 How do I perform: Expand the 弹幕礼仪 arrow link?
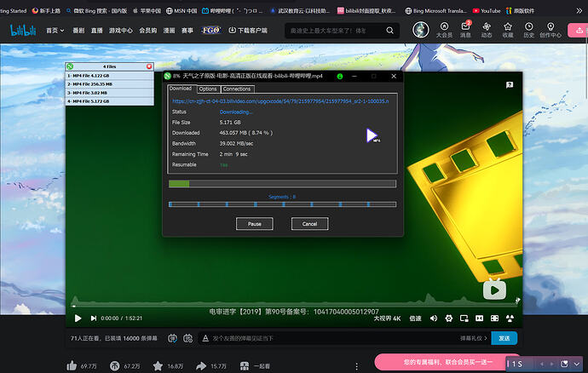click(x=474, y=338)
